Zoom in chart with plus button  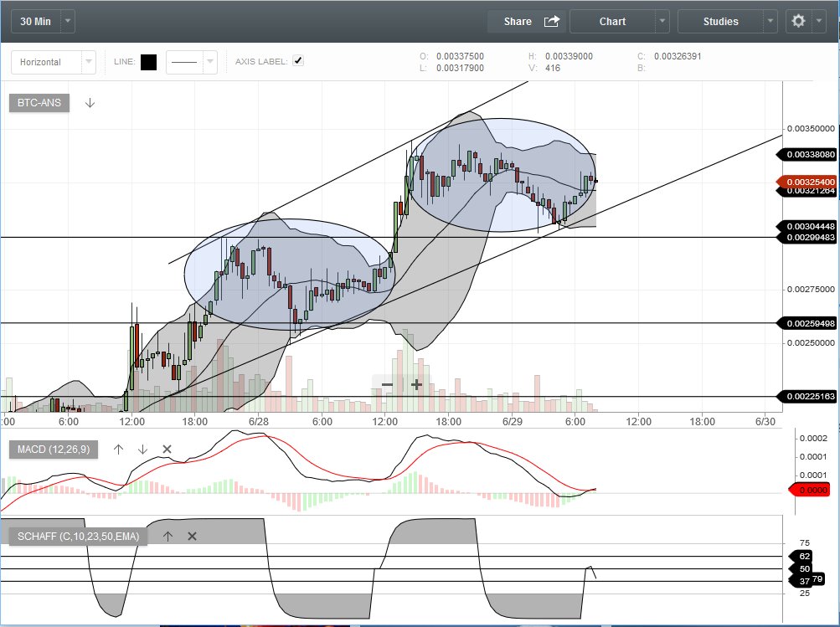coord(416,384)
